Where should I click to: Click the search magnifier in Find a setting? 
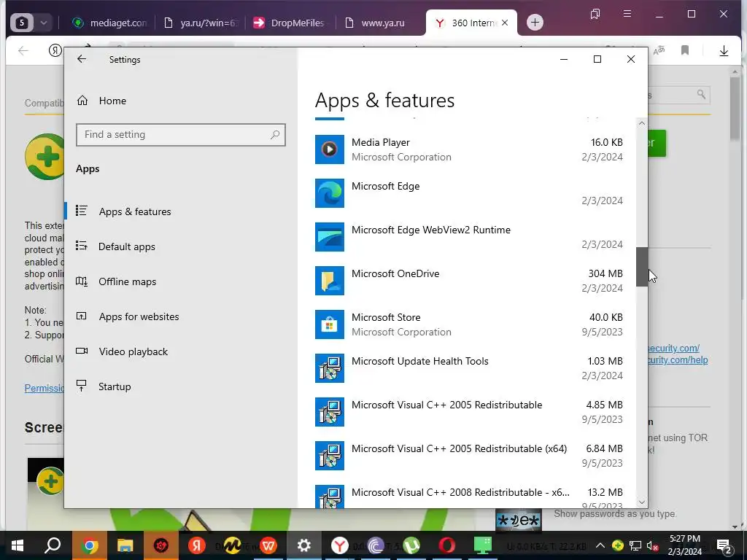click(275, 135)
